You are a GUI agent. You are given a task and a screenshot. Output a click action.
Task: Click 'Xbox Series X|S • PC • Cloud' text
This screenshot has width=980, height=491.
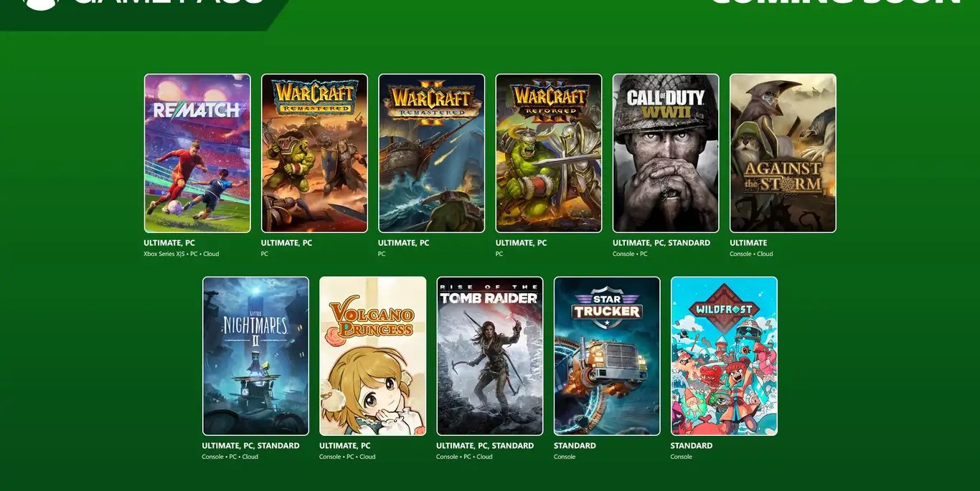[182, 254]
